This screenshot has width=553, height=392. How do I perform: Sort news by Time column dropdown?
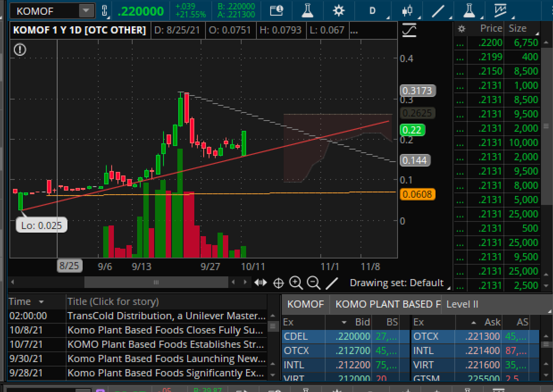tap(42, 302)
